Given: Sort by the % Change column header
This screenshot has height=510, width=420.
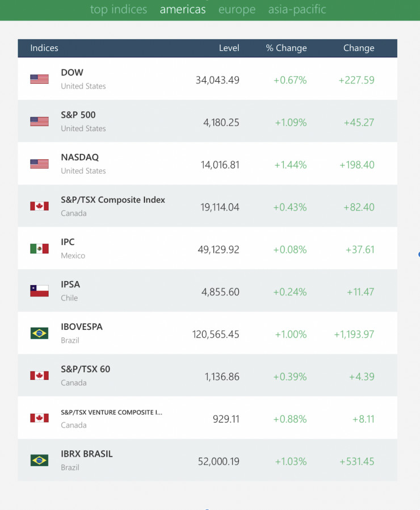Looking at the screenshot, I should click(x=286, y=48).
